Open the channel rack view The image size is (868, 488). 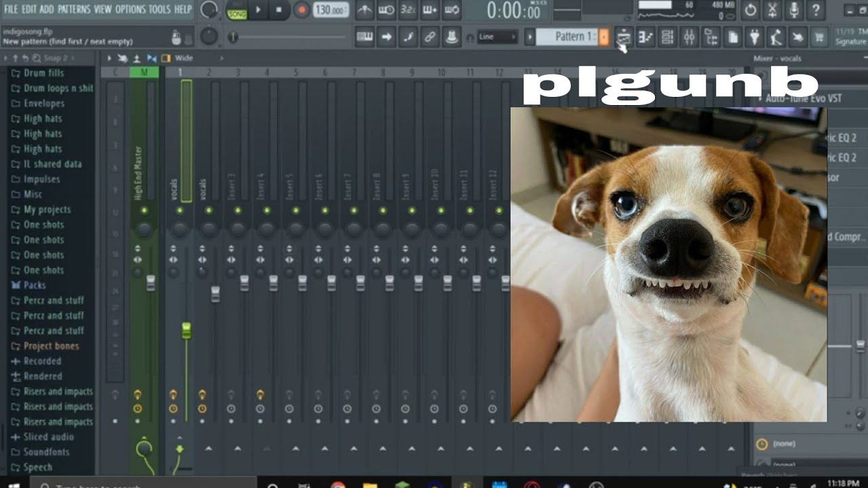[667, 37]
